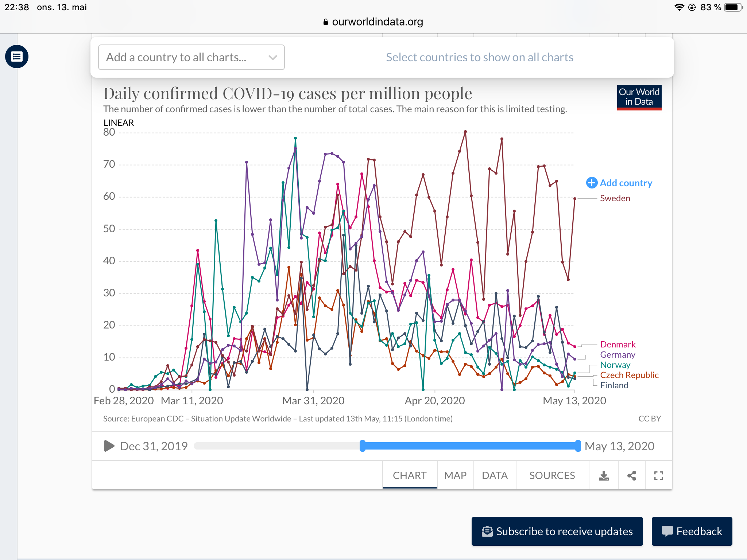Image resolution: width=747 pixels, height=560 pixels.
Task: Expand the Add a country dropdown arrow
Action: [x=272, y=57]
